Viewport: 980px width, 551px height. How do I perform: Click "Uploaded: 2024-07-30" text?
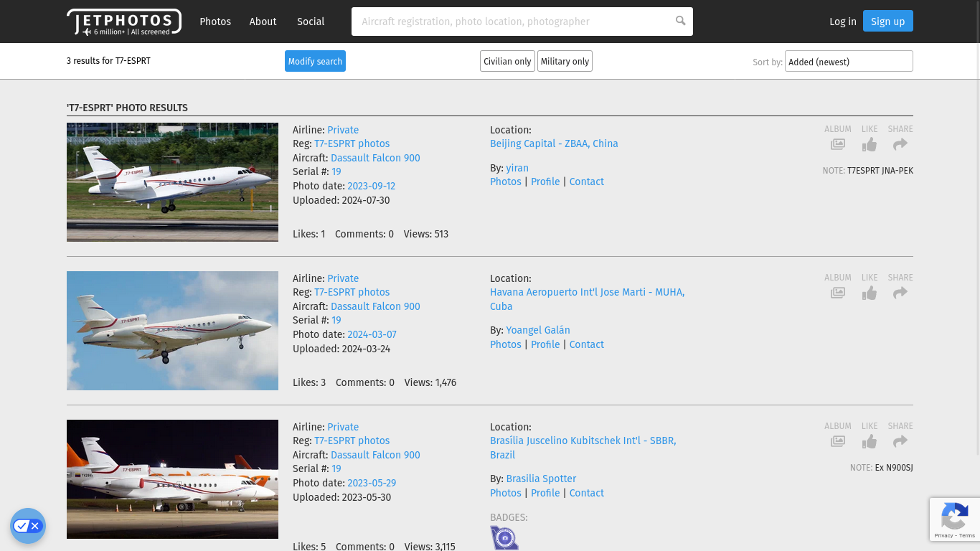coord(341,200)
